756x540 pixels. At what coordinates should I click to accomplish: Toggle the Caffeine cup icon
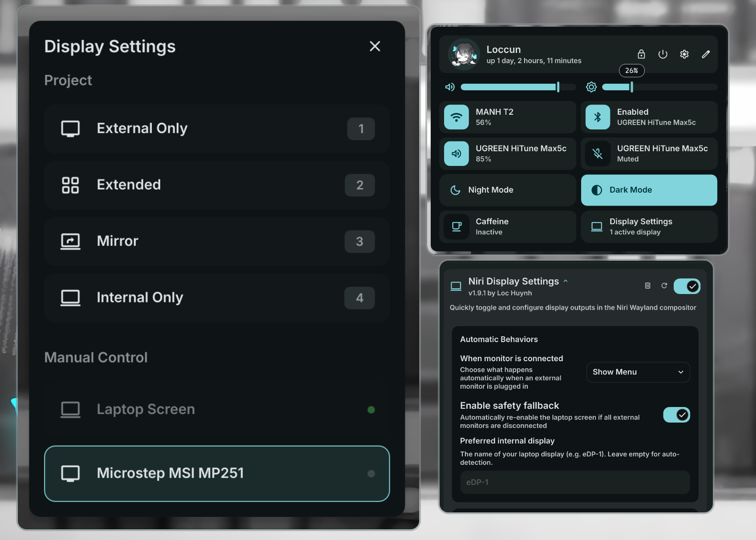click(x=456, y=226)
